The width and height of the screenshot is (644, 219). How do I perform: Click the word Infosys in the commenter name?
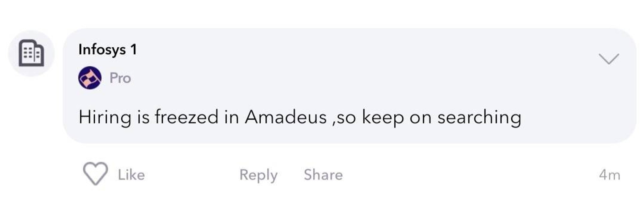tap(102, 50)
